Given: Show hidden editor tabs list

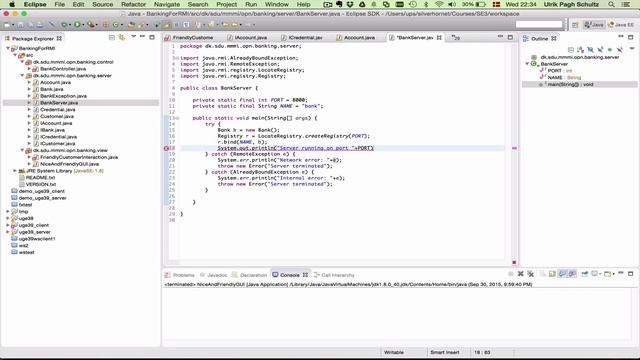Looking at the screenshot, I should (456, 38).
